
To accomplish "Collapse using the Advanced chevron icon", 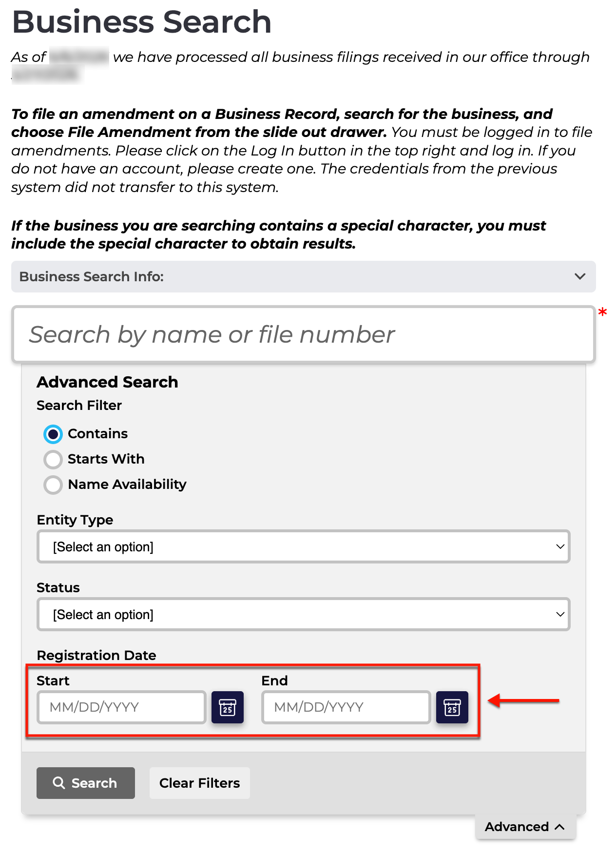I will coord(560,827).
